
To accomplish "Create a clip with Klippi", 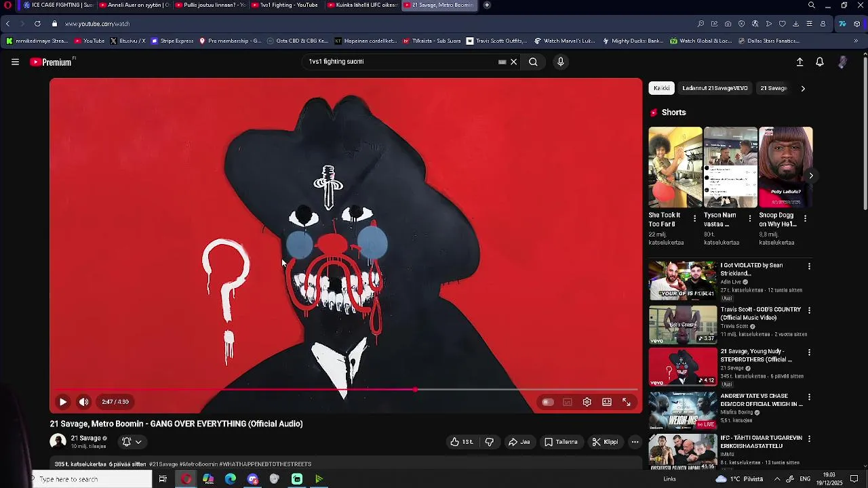I will [605, 442].
